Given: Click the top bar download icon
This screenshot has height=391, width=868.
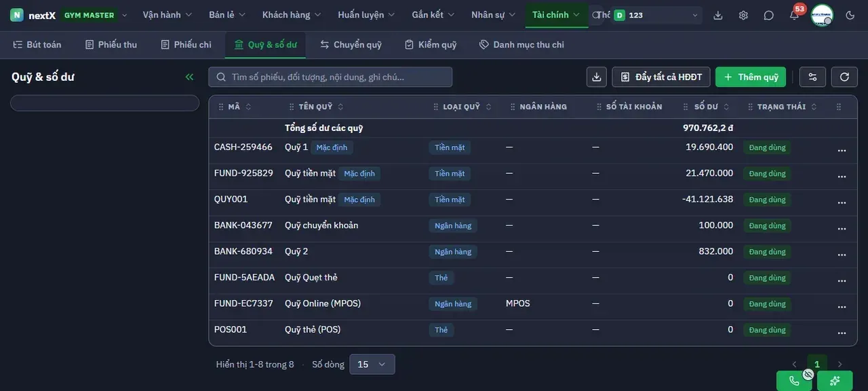Looking at the screenshot, I should coord(718,15).
